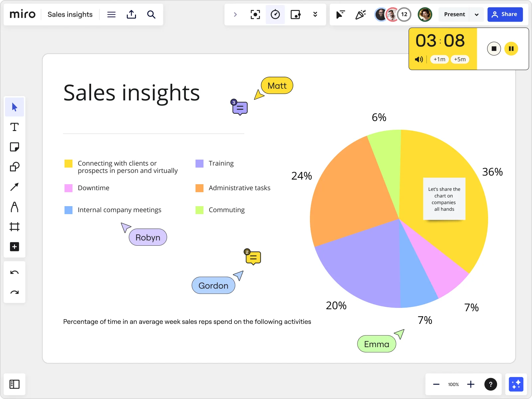Open the 12 more participants list
This screenshot has height=399, width=532.
(404, 14)
